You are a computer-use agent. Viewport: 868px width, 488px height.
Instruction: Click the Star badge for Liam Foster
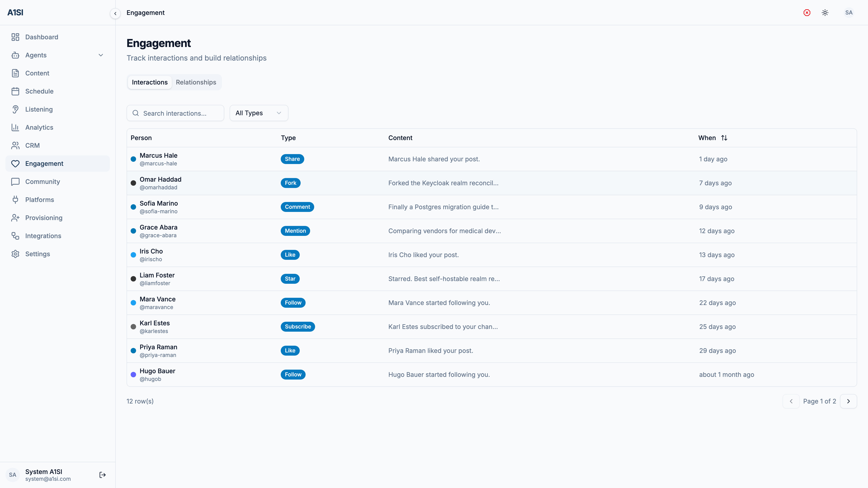coord(290,279)
